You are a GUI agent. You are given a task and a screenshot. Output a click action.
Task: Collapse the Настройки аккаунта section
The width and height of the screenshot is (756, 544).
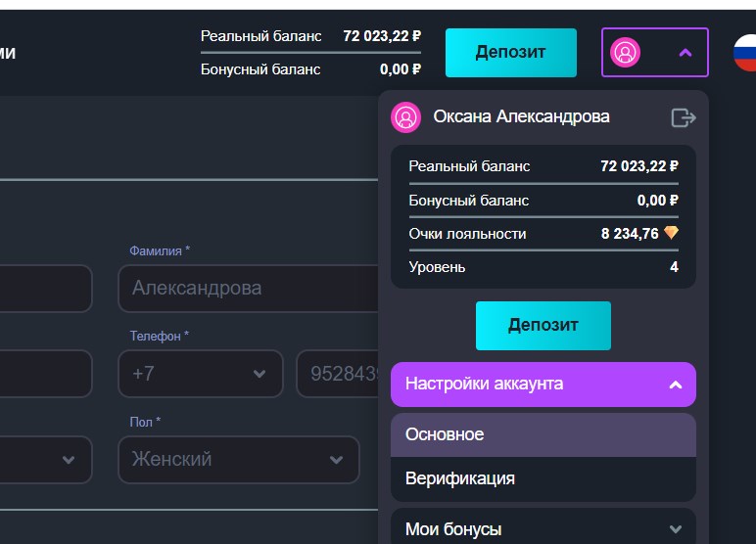tap(675, 385)
